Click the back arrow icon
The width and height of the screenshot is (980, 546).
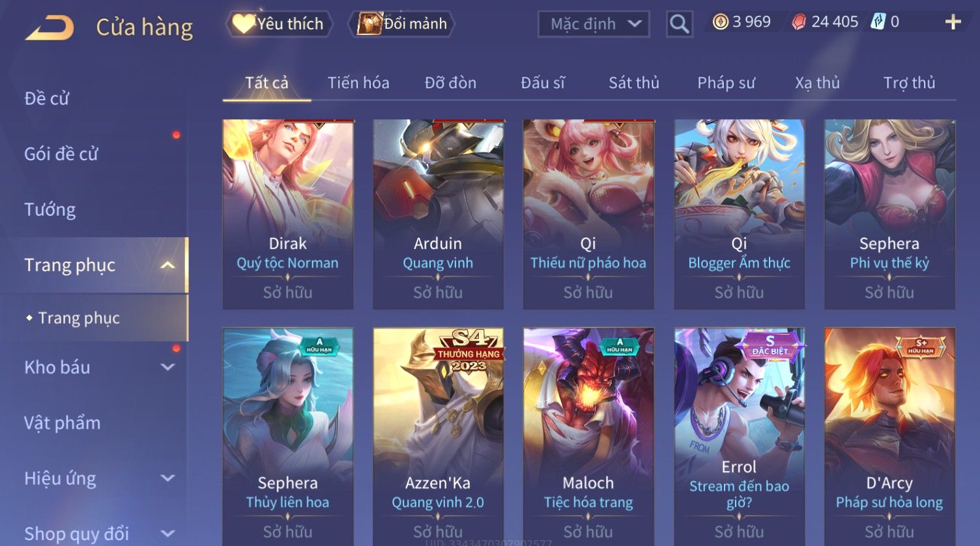(x=50, y=27)
